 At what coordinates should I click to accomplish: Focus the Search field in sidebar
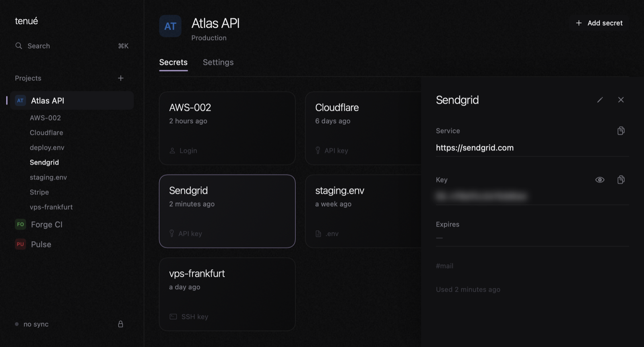point(72,46)
